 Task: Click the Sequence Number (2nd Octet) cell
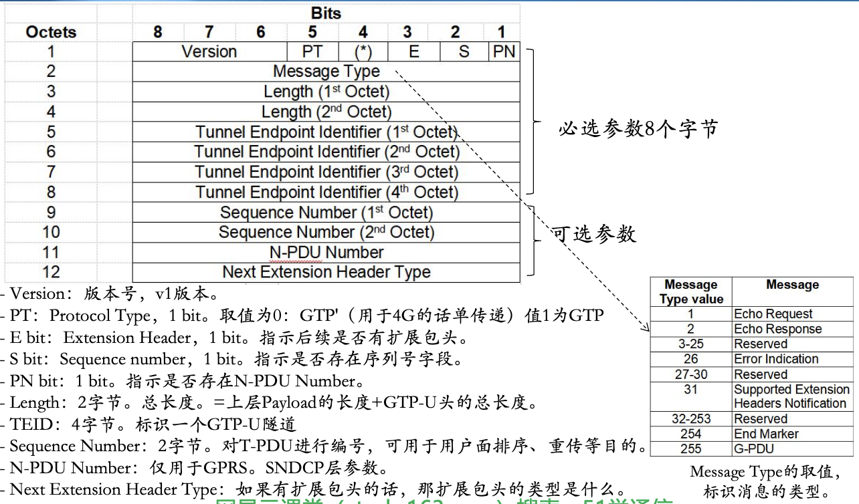coord(326,232)
